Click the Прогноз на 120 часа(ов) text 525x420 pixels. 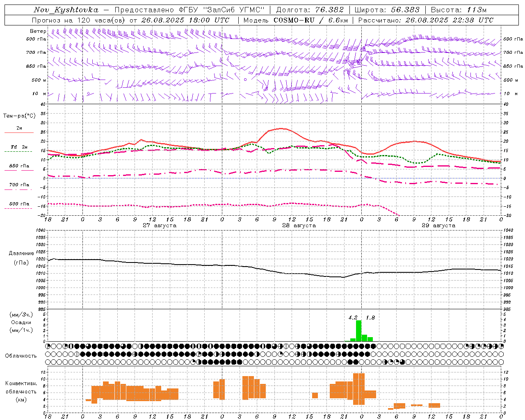[79, 20]
